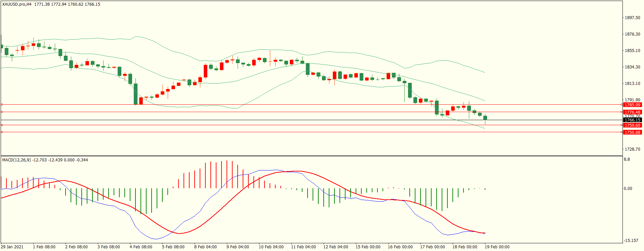Click the -15.157 MACD scale value
Viewport: 644px width, 251px height.
click(x=631, y=241)
